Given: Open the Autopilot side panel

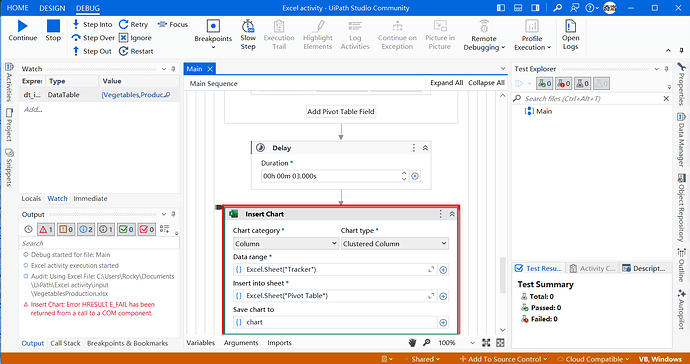Looking at the screenshot, I should click(681, 309).
